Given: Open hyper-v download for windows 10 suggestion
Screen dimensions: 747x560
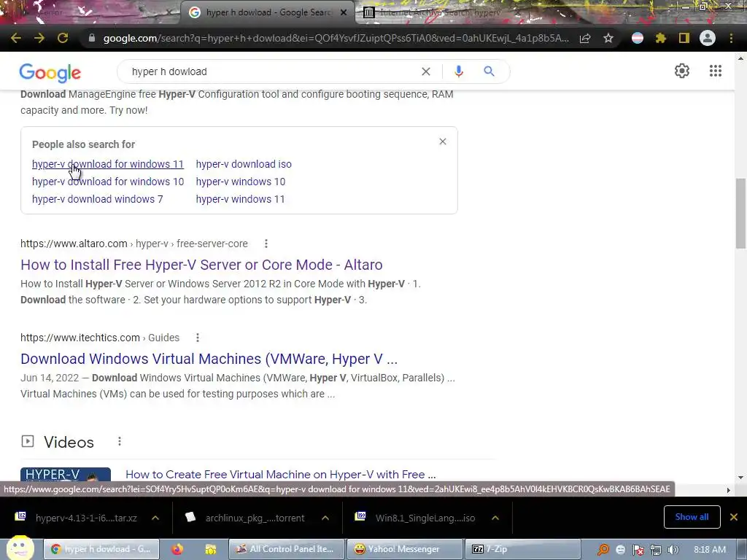Looking at the screenshot, I should tap(108, 182).
